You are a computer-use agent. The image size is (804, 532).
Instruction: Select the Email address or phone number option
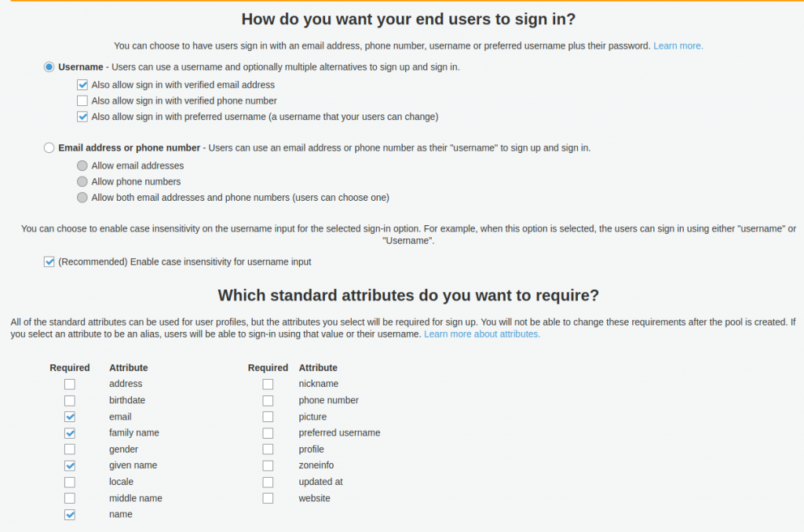click(49, 146)
